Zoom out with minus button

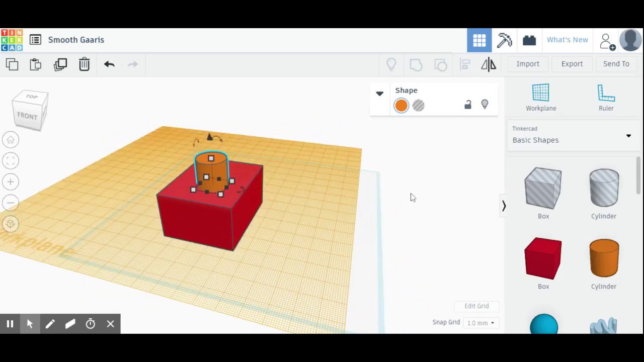tap(11, 203)
